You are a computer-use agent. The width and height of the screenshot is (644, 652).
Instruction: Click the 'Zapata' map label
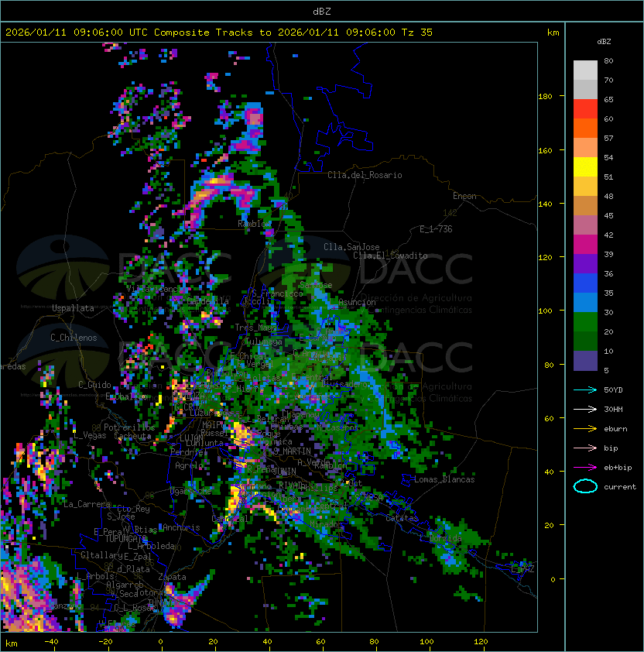[x=172, y=577]
